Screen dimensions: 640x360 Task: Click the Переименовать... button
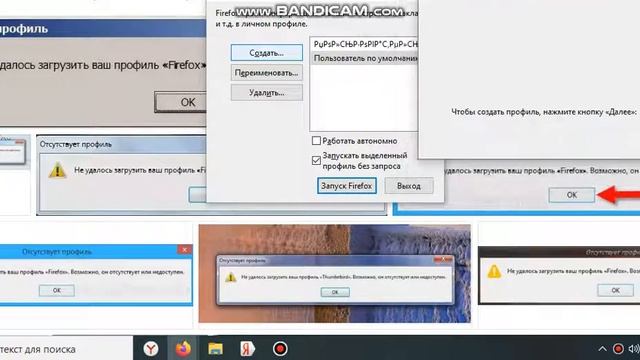267,73
